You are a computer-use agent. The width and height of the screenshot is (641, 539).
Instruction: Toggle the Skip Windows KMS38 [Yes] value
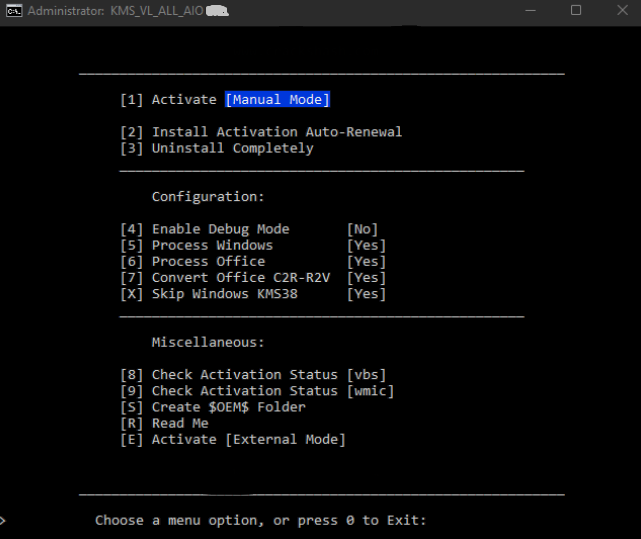[366, 294]
